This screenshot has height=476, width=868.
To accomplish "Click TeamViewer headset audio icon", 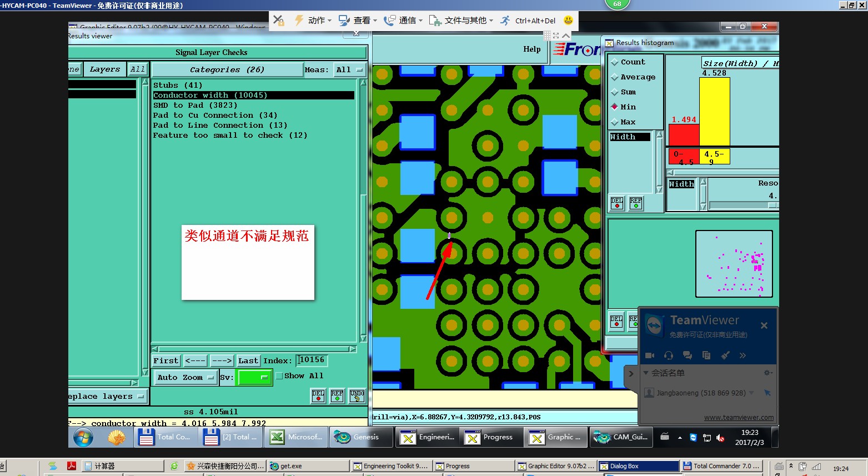I will coord(669,355).
